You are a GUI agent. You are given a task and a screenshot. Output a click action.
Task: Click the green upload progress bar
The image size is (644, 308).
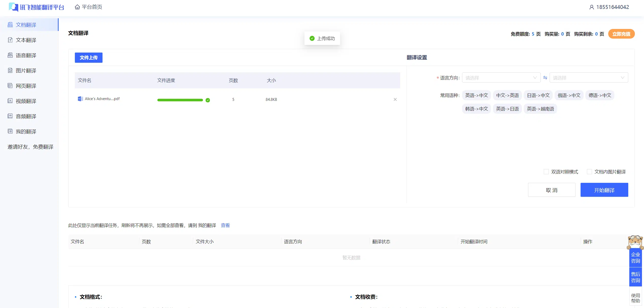click(180, 100)
